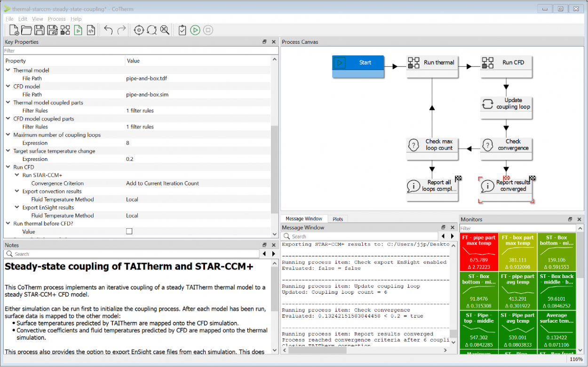Screen dimensions: 588x367
Task: Collapse Target surface temperature change group
Action: coord(8,151)
